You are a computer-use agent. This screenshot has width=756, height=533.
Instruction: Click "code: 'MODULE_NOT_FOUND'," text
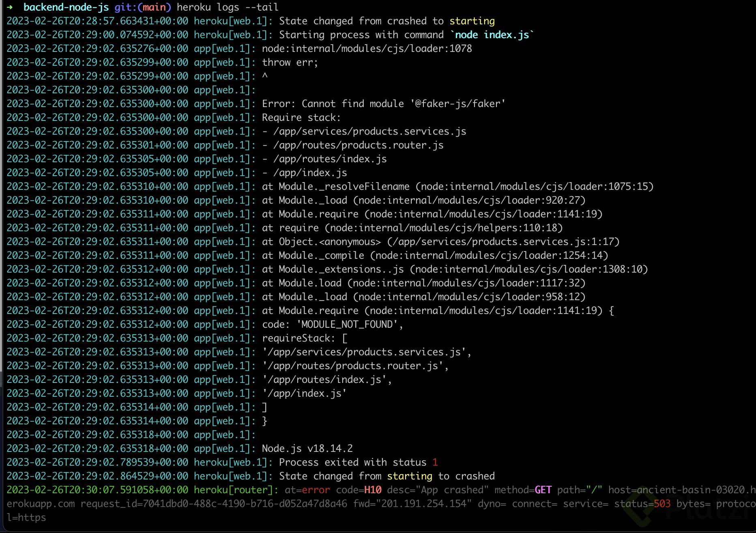point(333,325)
